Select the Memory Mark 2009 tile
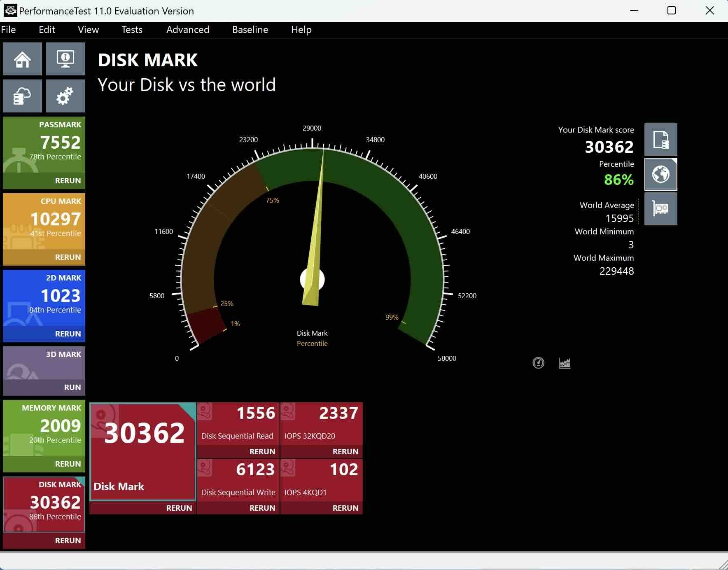This screenshot has height=570, width=728. click(x=44, y=428)
